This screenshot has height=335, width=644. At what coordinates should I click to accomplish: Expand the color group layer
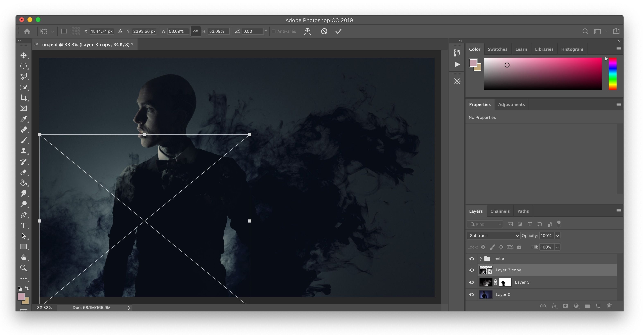point(480,258)
